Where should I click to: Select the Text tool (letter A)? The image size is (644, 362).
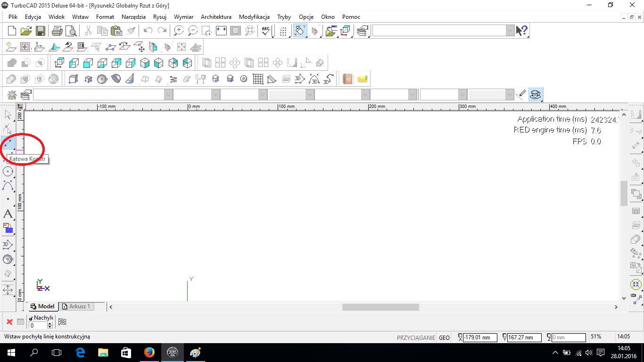[8, 214]
